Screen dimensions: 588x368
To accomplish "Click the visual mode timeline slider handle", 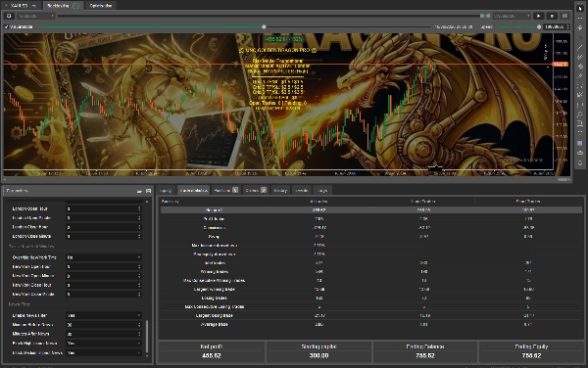I will point(264,27).
